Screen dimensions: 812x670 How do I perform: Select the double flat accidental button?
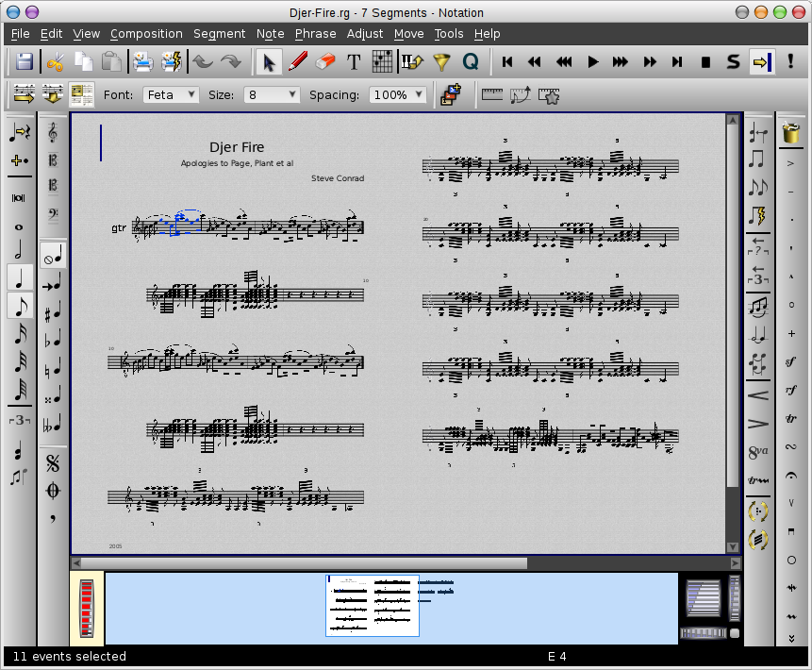pos(53,424)
